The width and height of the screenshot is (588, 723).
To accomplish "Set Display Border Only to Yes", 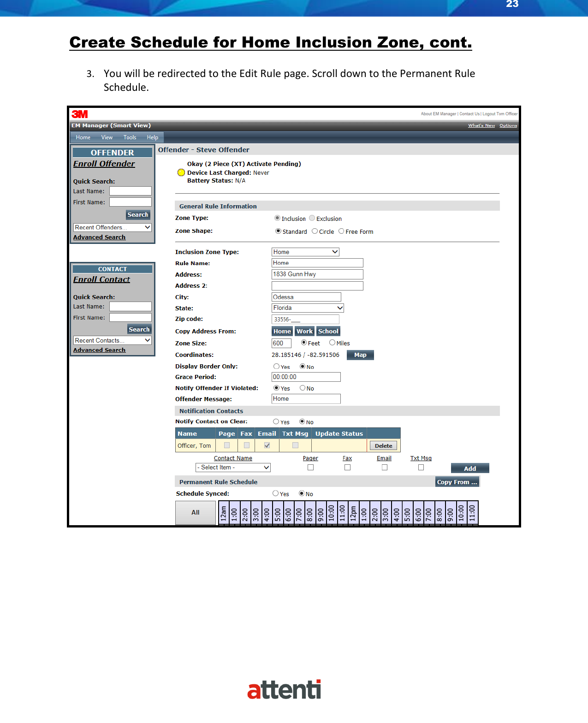I will [276, 367].
